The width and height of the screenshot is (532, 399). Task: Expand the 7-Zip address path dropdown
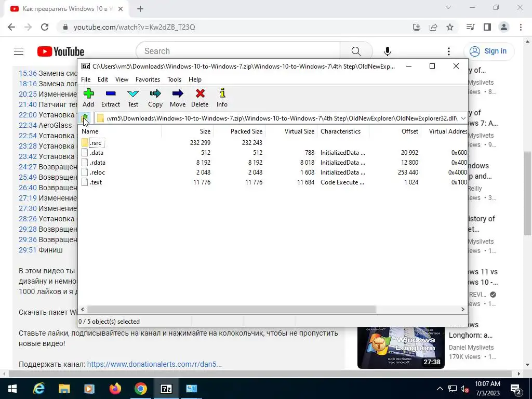(463, 118)
